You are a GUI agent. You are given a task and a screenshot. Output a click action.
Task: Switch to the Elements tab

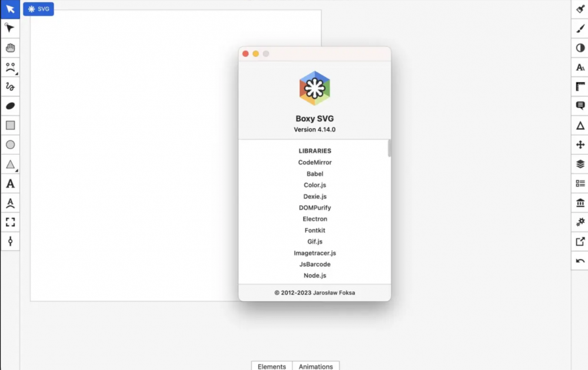(x=272, y=366)
